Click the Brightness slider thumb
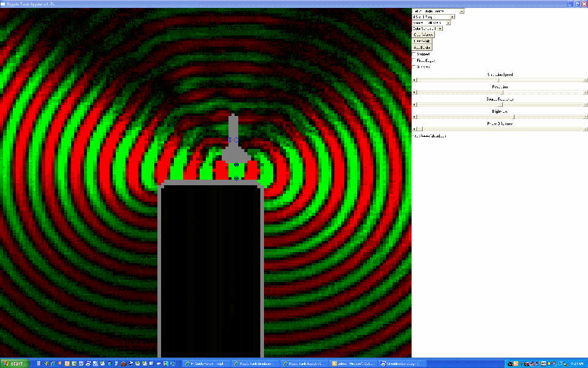The image size is (588, 368). tap(513, 117)
